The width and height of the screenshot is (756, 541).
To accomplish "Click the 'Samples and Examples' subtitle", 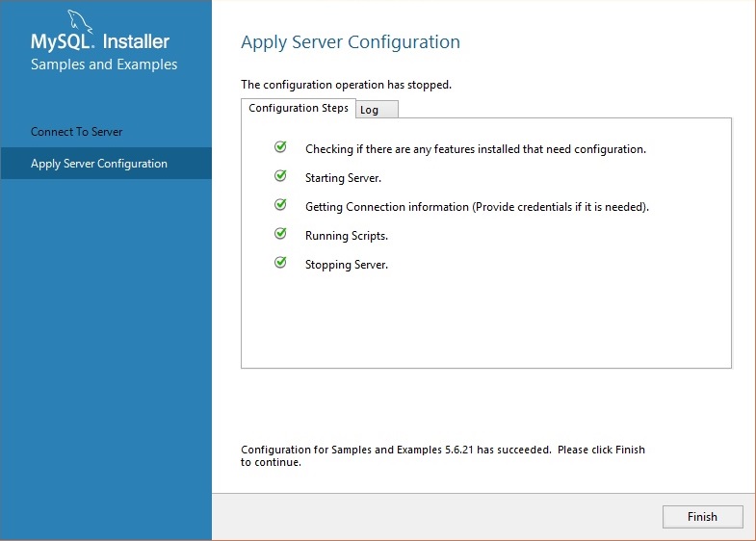I will (x=104, y=64).
